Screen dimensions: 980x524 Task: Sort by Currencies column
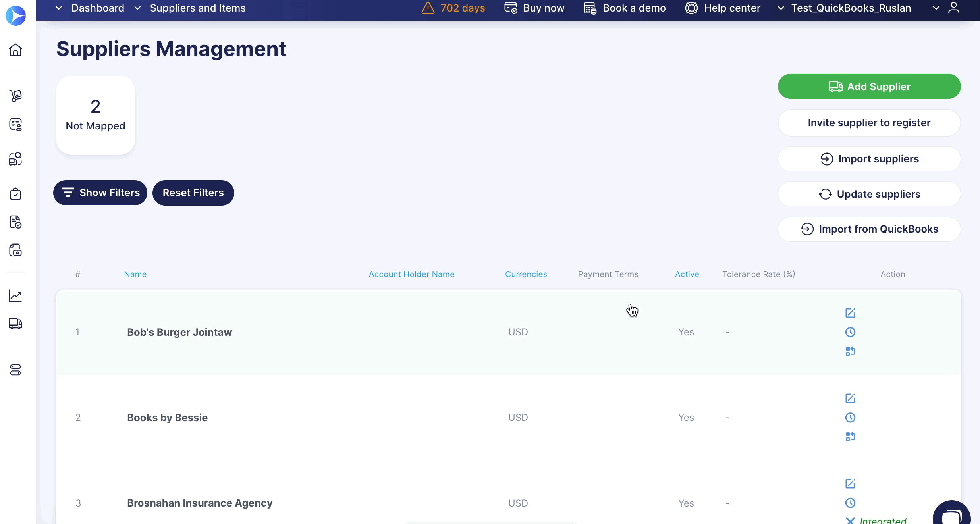[526, 274]
